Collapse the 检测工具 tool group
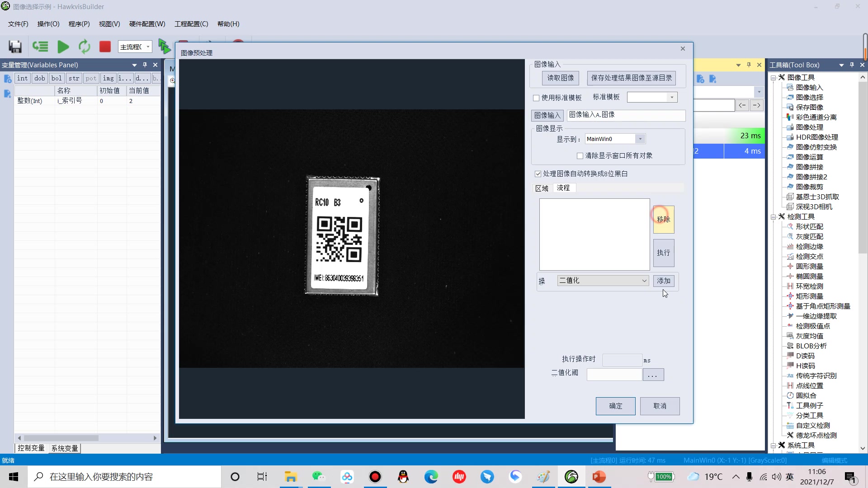The image size is (868, 488). coord(773,216)
